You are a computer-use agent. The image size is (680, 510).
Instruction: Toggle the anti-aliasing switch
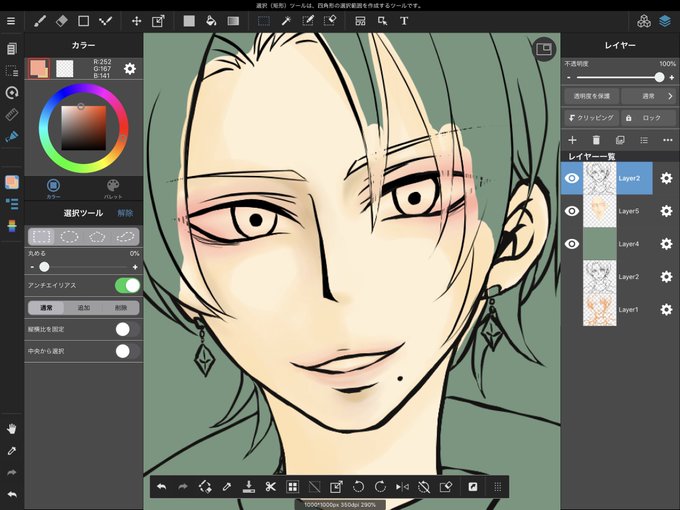pos(128,285)
